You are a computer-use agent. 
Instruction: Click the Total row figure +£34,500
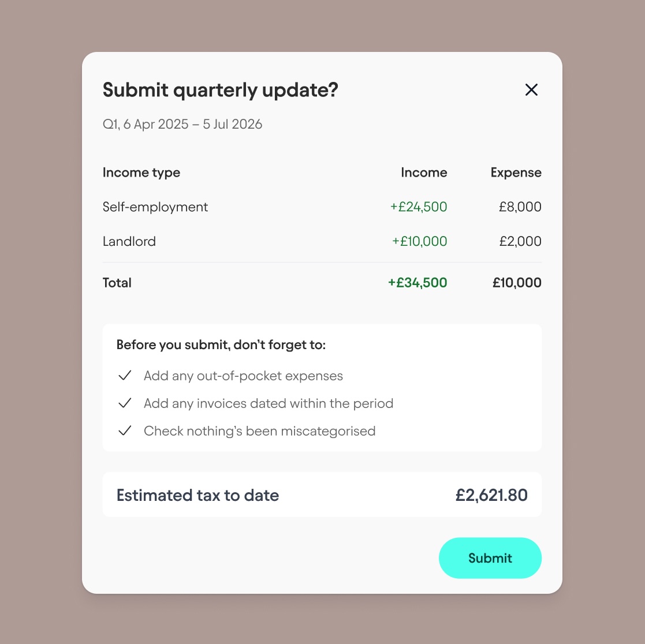(417, 282)
